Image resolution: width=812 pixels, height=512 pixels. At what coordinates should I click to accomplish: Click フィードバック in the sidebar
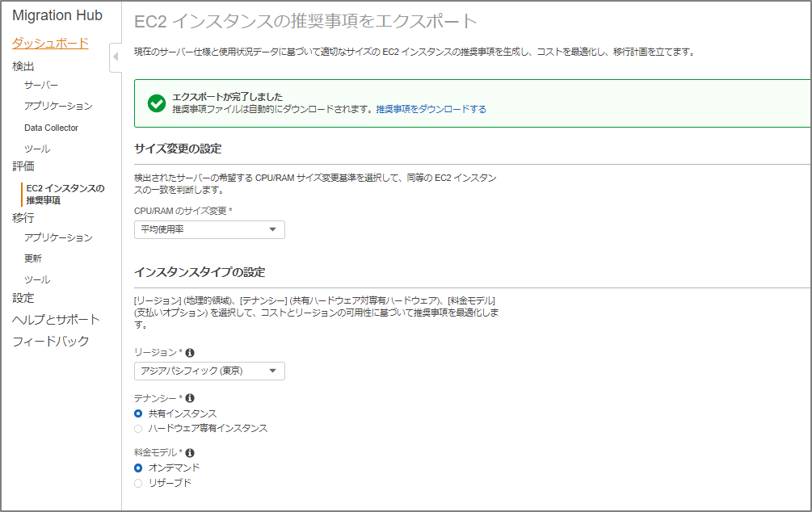(50, 342)
